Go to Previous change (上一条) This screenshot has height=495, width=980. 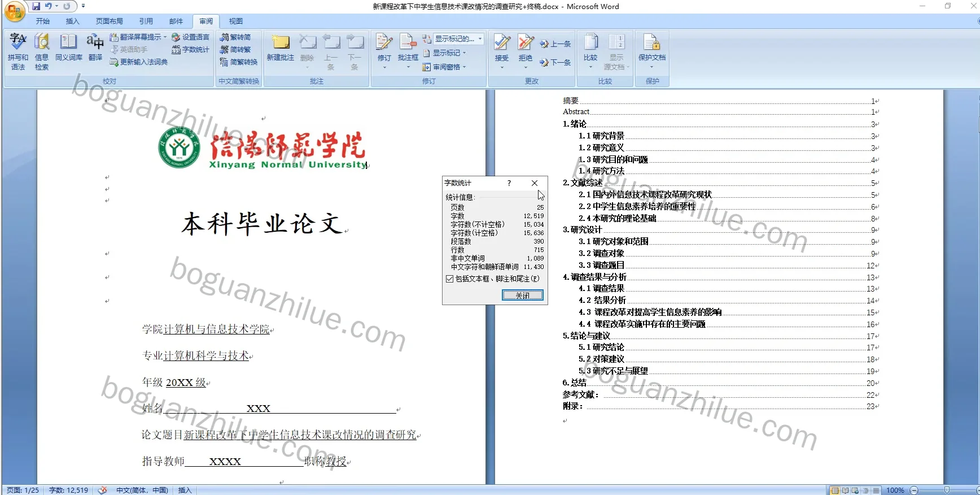point(555,44)
